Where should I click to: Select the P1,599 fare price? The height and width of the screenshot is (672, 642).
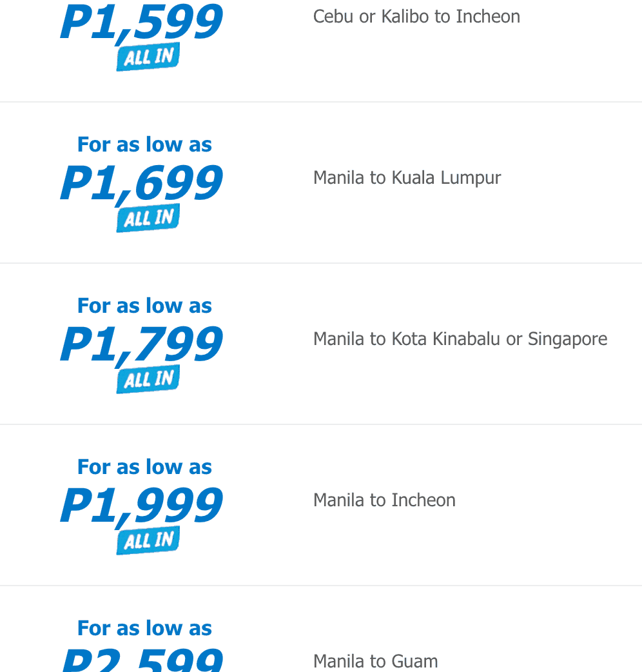pos(142,23)
